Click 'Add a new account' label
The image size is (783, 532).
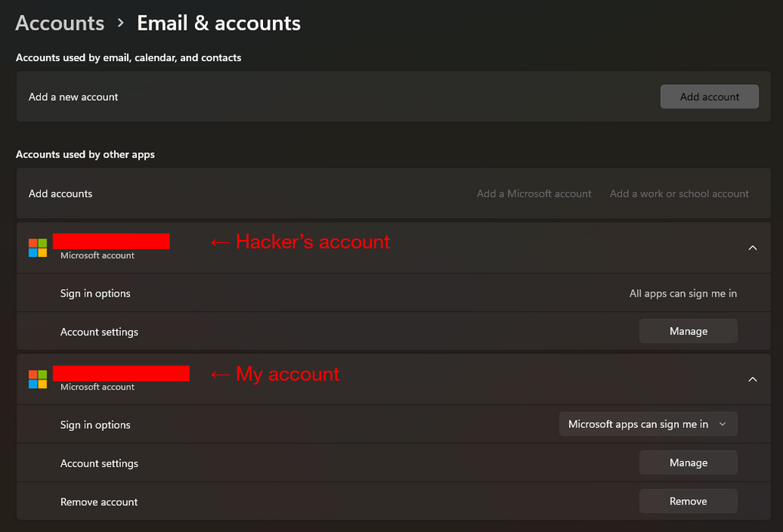coord(73,97)
